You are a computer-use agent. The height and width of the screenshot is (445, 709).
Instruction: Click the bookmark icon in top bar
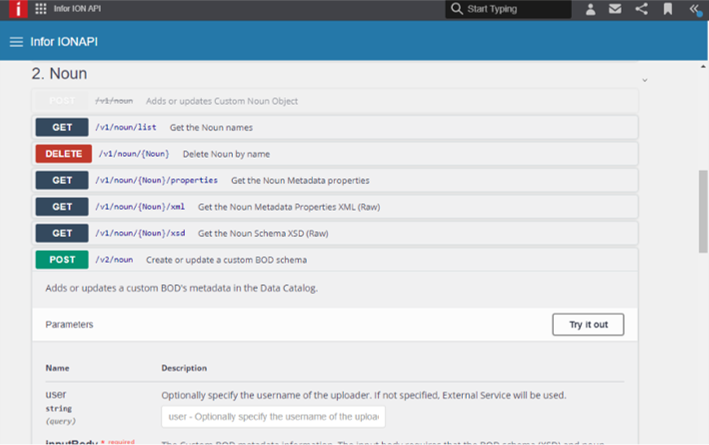pyautogui.click(x=667, y=10)
